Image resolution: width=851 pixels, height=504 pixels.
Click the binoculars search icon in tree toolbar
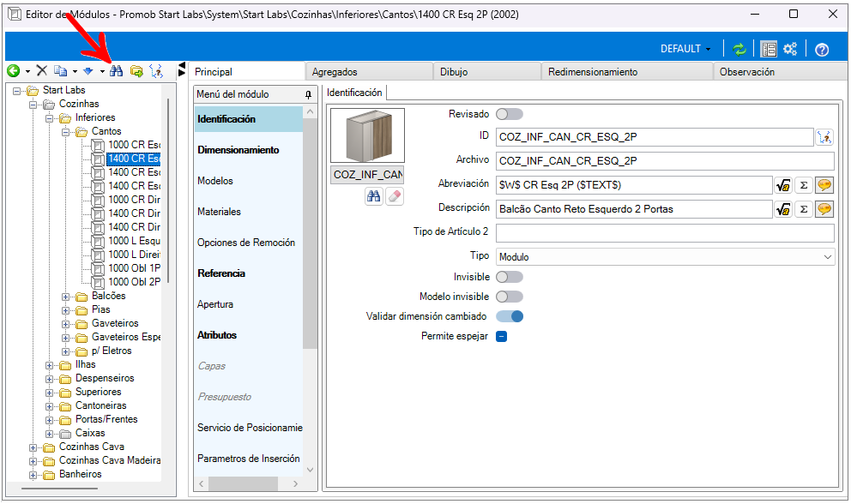point(117,71)
